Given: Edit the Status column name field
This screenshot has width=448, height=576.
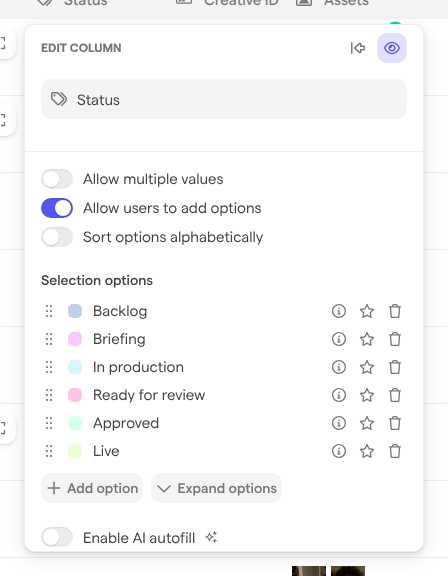Looking at the screenshot, I should [x=224, y=99].
